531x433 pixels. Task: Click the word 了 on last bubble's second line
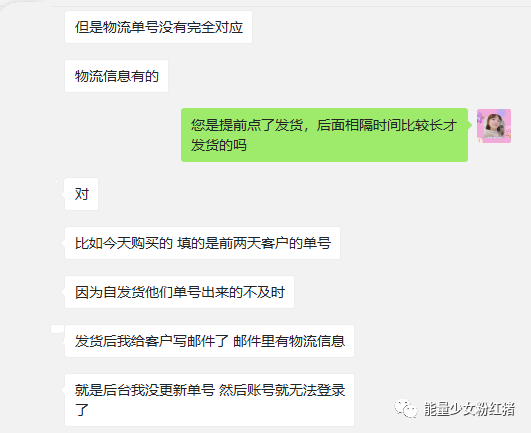click(82, 410)
